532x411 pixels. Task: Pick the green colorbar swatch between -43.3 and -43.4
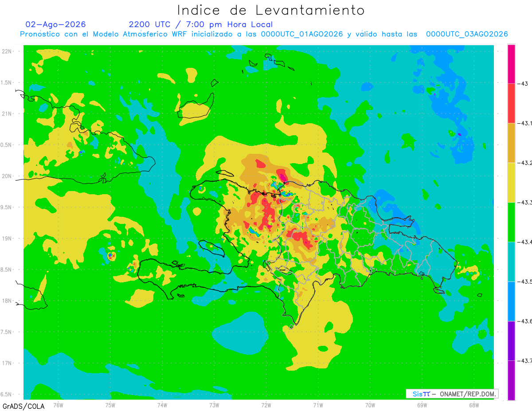tap(511, 222)
